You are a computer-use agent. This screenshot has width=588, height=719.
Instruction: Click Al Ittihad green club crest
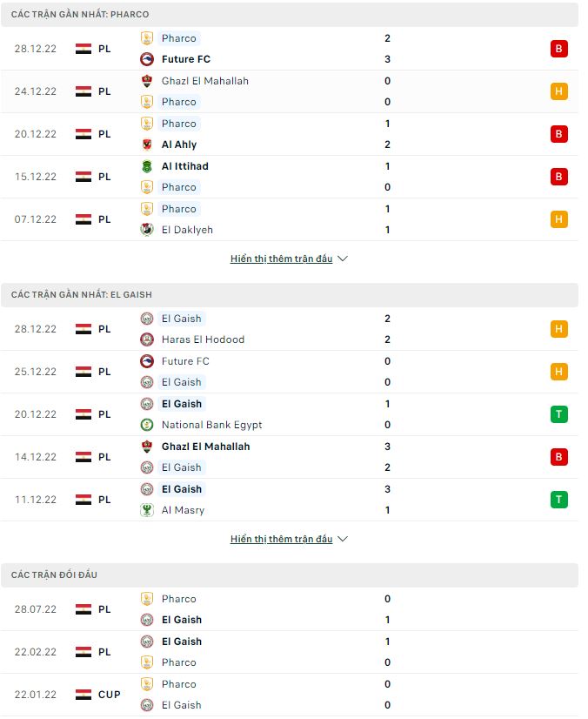pyautogui.click(x=147, y=166)
